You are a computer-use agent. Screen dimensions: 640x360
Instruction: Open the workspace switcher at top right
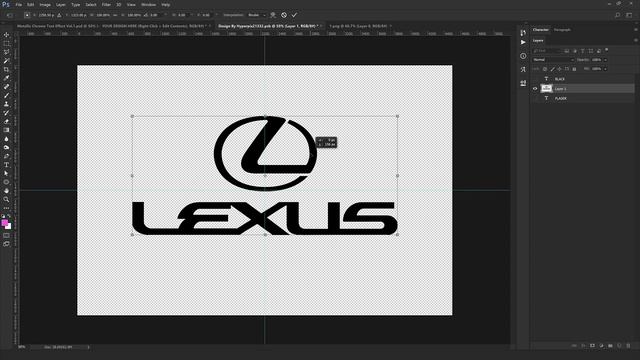pyautogui.click(x=629, y=15)
